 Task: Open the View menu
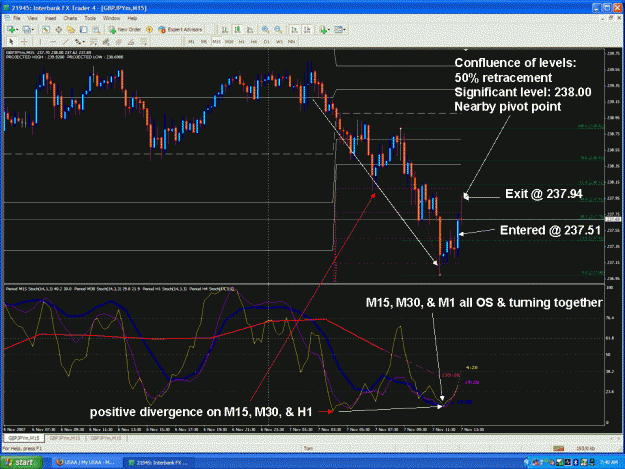(32, 18)
